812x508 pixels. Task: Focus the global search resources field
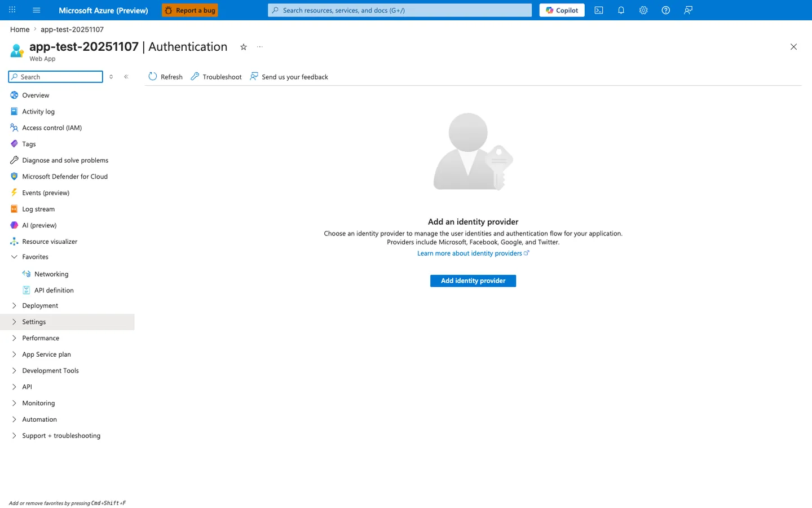click(x=400, y=10)
